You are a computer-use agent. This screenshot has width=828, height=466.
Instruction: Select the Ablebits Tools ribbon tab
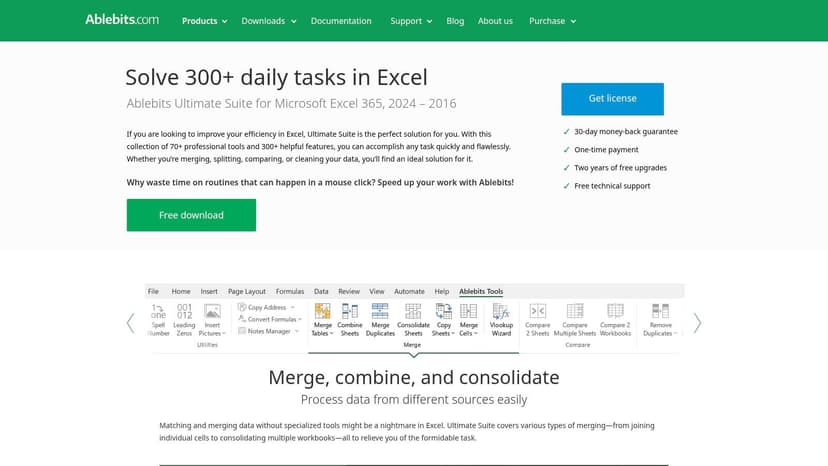pyautogui.click(x=481, y=291)
